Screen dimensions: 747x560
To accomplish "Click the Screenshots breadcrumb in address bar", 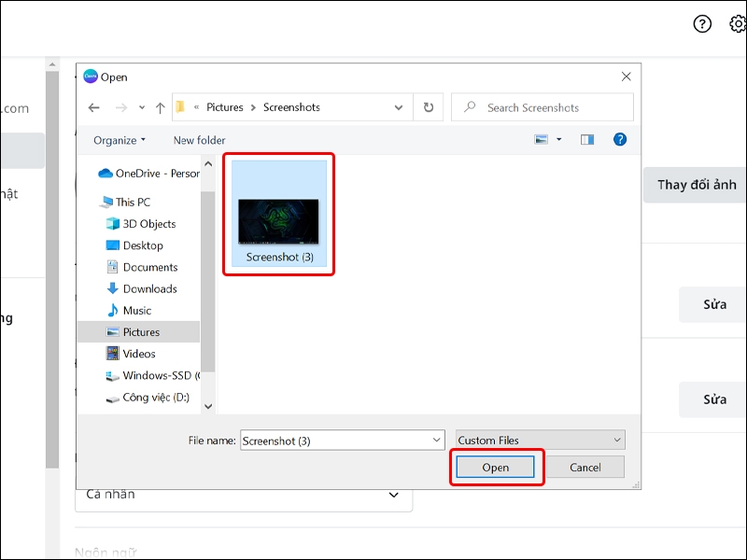I will [291, 107].
